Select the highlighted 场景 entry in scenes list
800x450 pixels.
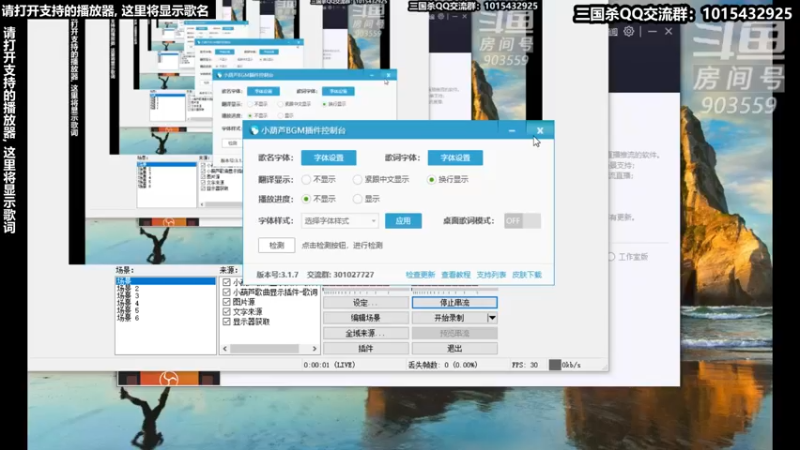[165, 281]
